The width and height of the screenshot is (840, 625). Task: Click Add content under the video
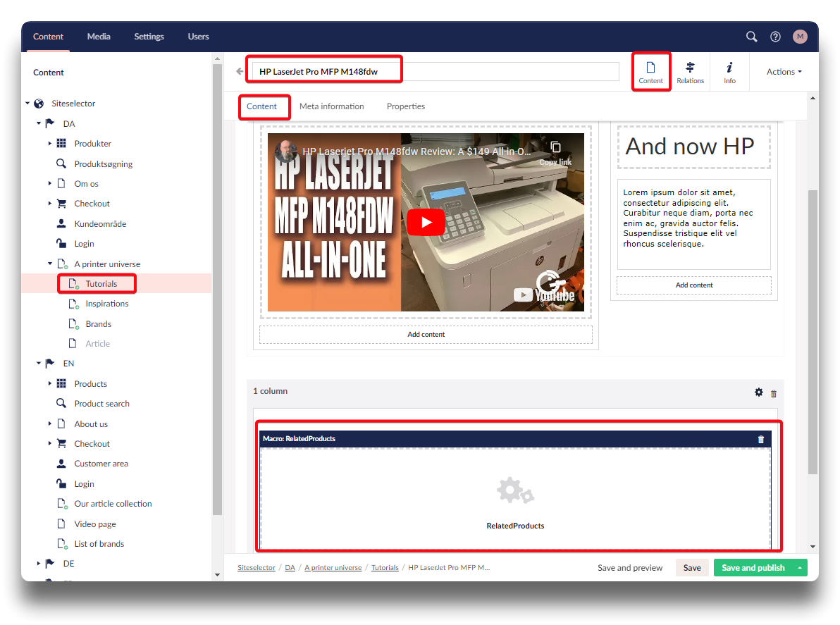pyautogui.click(x=426, y=334)
